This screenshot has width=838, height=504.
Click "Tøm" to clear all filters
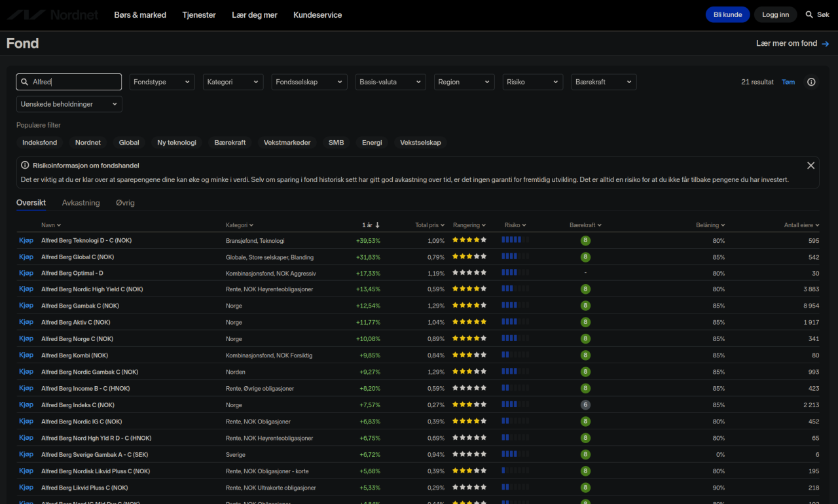click(x=788, y=81)
